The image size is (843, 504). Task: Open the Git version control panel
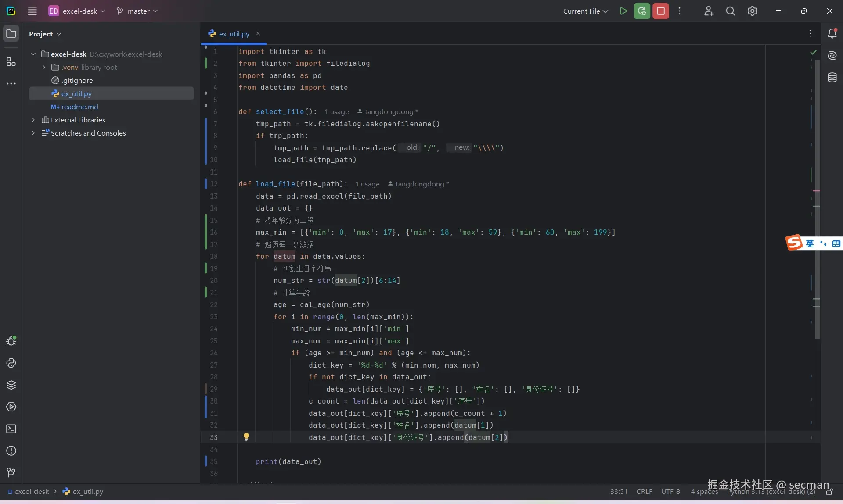(11, 472)
